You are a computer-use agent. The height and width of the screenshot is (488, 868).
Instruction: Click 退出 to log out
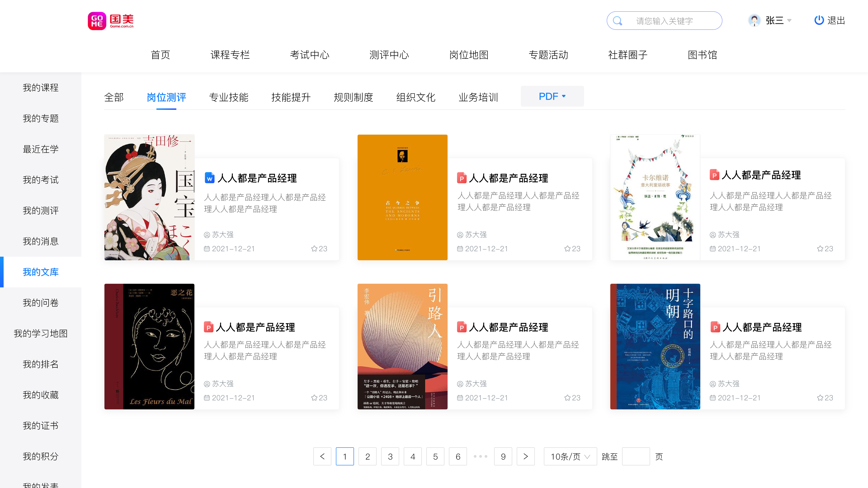(836, 20)
